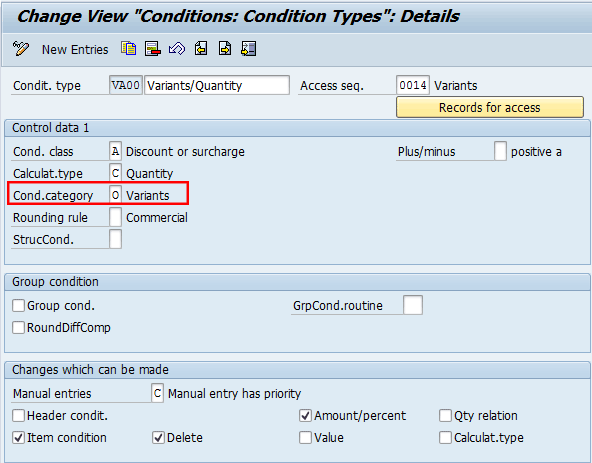Select the Cond.category field containing O
Image resolution: width=592 pixels, height=463 pixels.
click(116, 195)
